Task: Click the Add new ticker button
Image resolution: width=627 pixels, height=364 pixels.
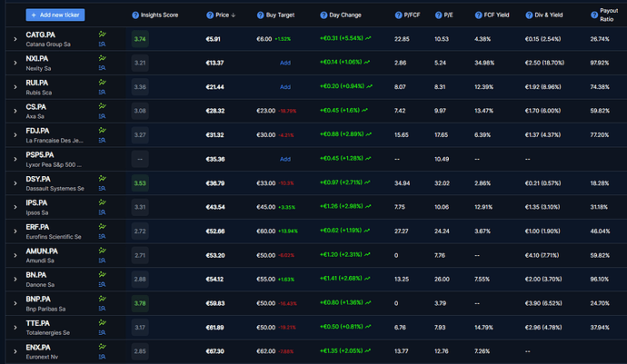Action: (55, 15)
